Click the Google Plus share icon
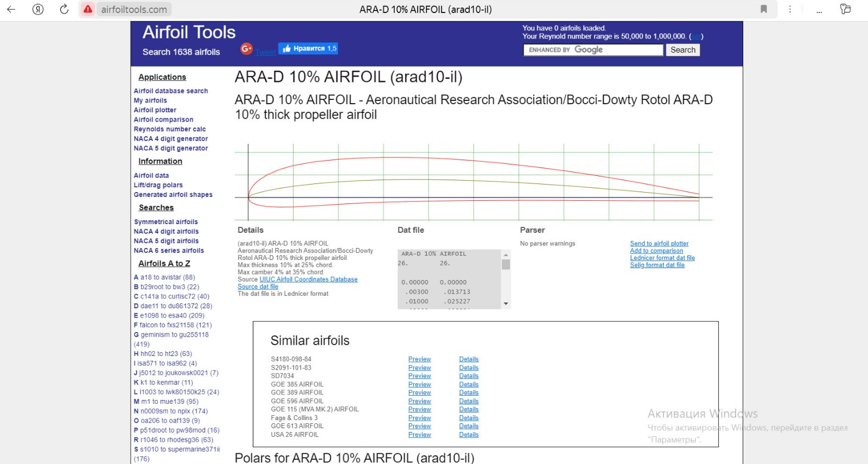Image resolution: width=868 pixels, height=464 pixels. [247, 49]
